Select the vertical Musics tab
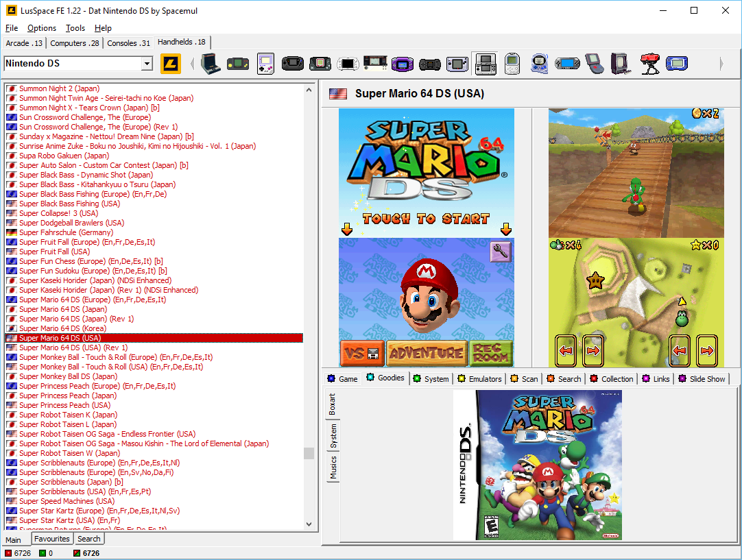Image resolution: width=742 pixels, height=560 pixels. (x=333, y=467)
